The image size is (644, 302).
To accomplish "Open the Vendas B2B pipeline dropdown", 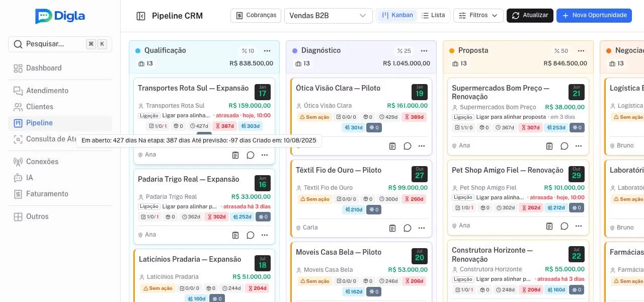I will click(329, 16).
